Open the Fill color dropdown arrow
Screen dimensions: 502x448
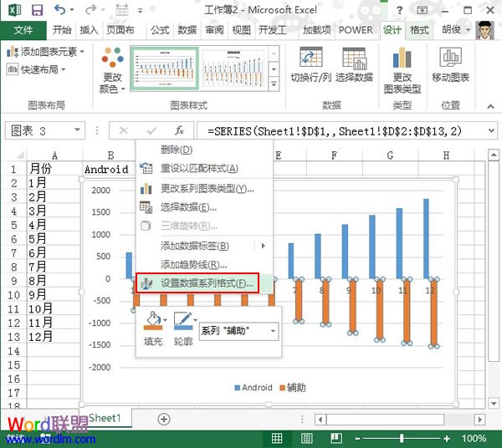coord(165,320)
